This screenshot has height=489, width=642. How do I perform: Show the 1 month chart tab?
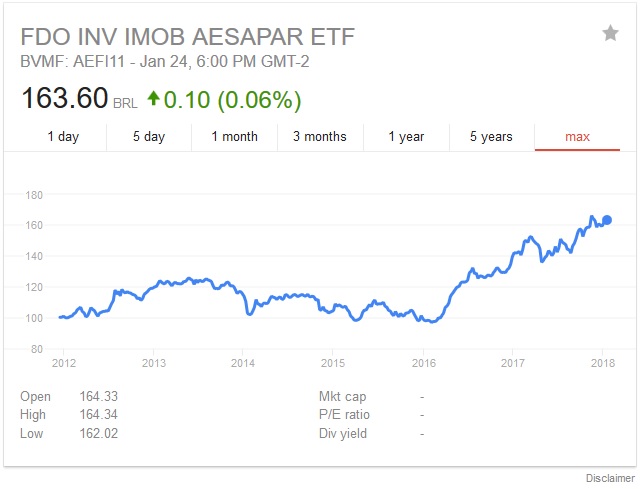(x=234, y=137)
